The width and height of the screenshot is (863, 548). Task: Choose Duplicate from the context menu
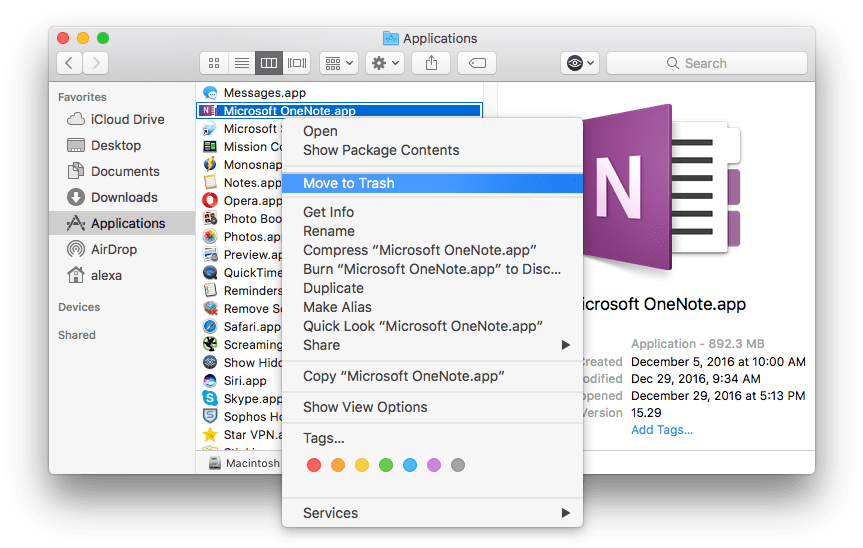point(432,288)
